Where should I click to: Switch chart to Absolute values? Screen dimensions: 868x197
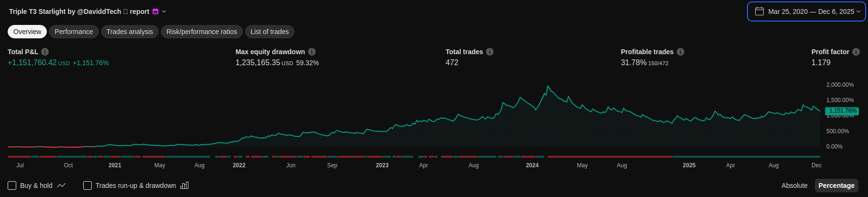[x=794, y=185]
